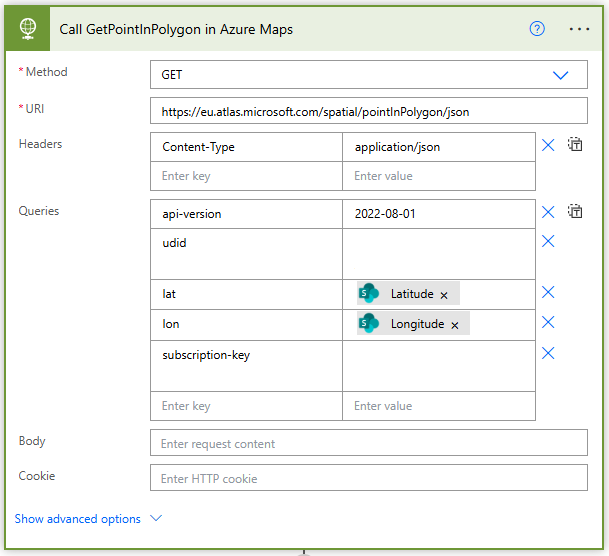Click the Body request content field
This screenshot has width=609, height=556.
(368, 443)
